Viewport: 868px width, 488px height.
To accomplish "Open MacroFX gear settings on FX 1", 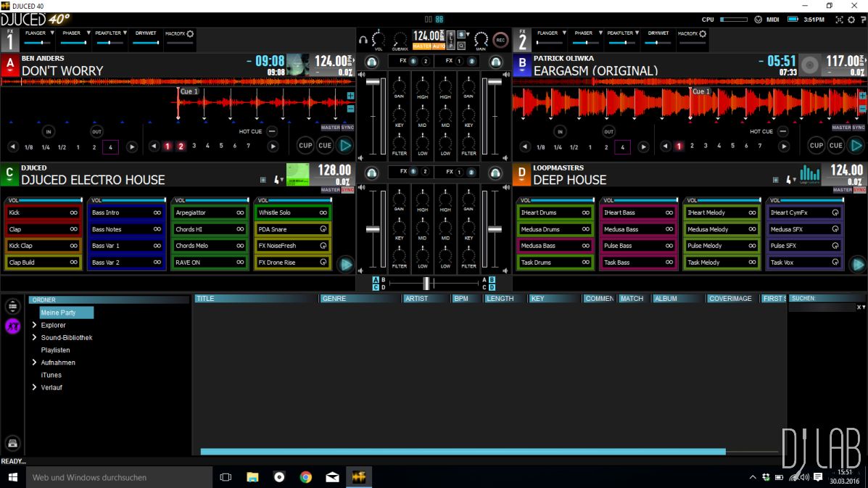I will pyautogui.click(x=191, y=33).
